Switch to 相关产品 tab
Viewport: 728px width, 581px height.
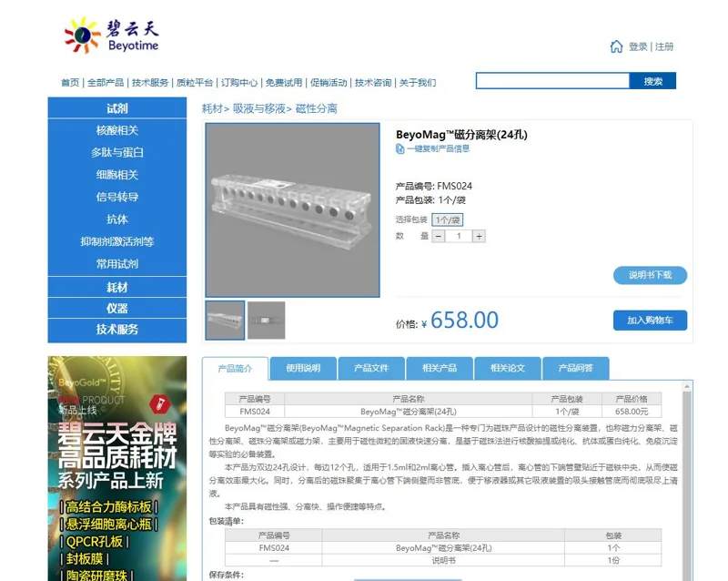pyautogui.click(x=440, y=368)
